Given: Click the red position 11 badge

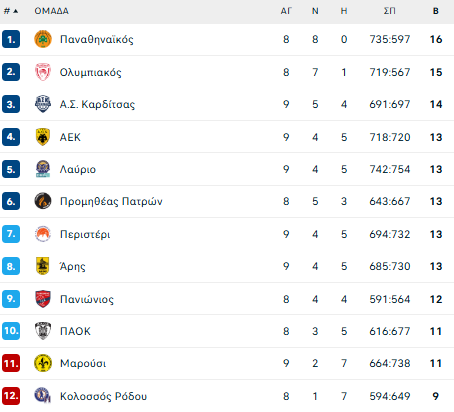Looking at the screenshot, I should tap(11, 363).
